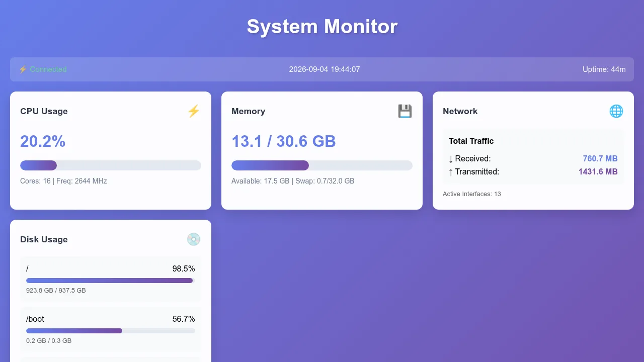Click the globe icon on Network card

616,111
